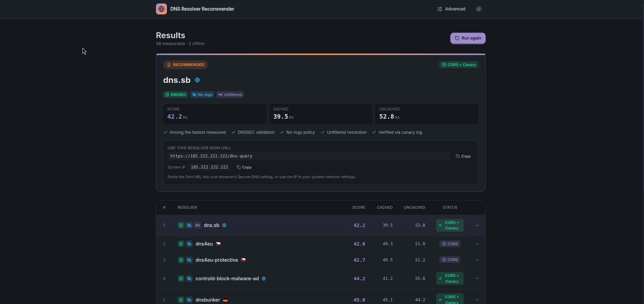Screen dimensions: 644x304
Task: Copy the DoH URL
Action: point(463,156)
